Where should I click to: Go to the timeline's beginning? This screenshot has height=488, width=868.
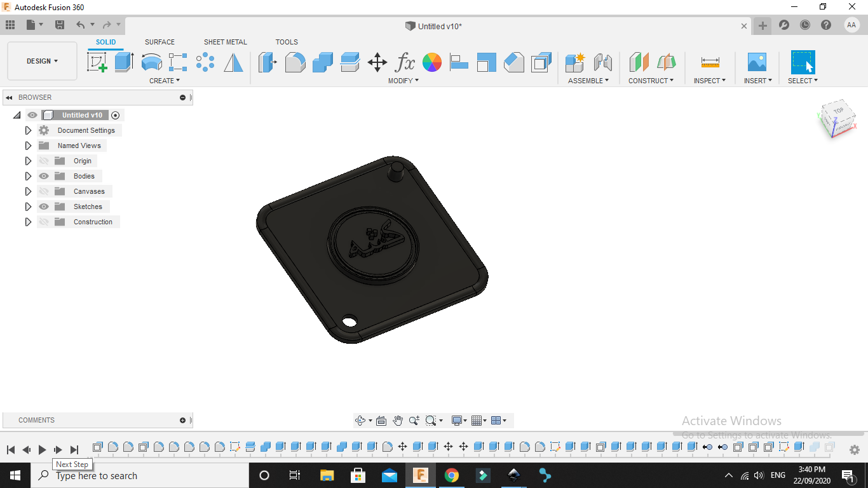11,450
